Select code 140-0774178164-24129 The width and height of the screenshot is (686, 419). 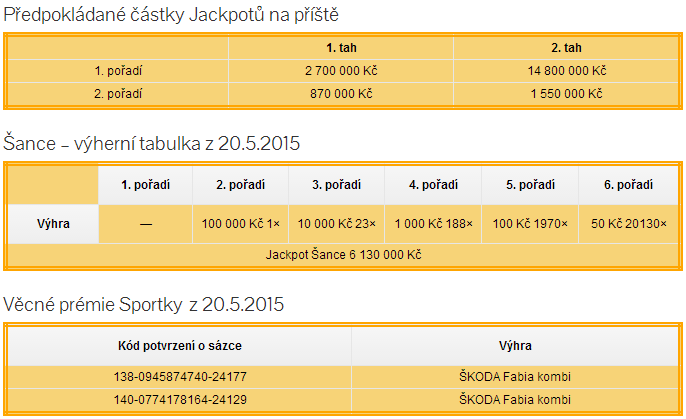(180, 400)
